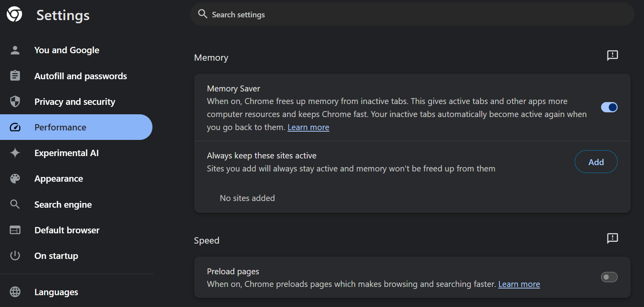Click the clipboard icon for Autofill and passwords

point(15,76)
